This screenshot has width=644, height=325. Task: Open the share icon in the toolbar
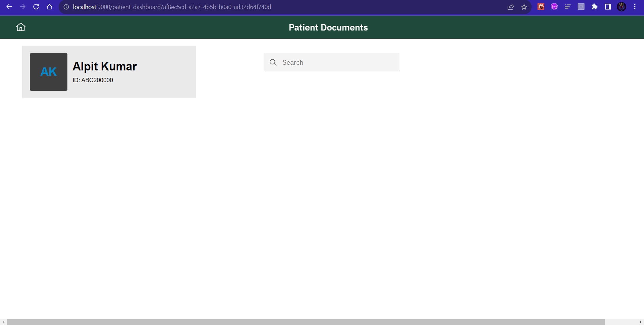511,7
